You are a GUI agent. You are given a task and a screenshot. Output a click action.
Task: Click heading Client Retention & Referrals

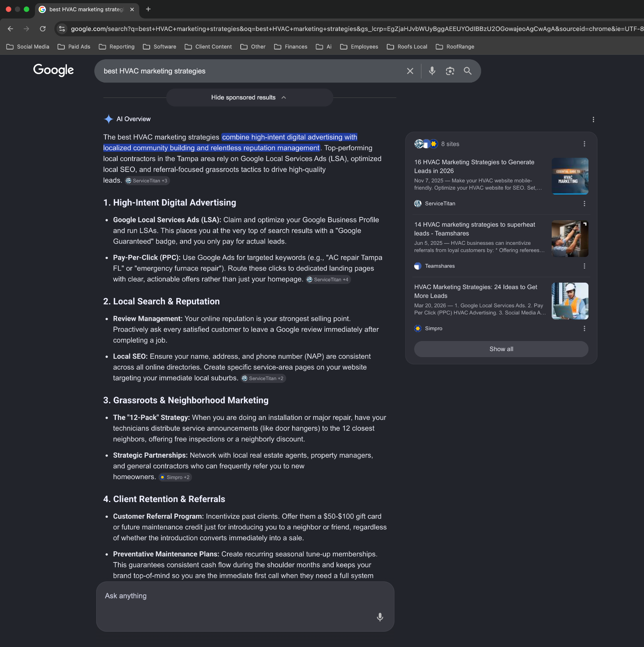pos(164,499)
